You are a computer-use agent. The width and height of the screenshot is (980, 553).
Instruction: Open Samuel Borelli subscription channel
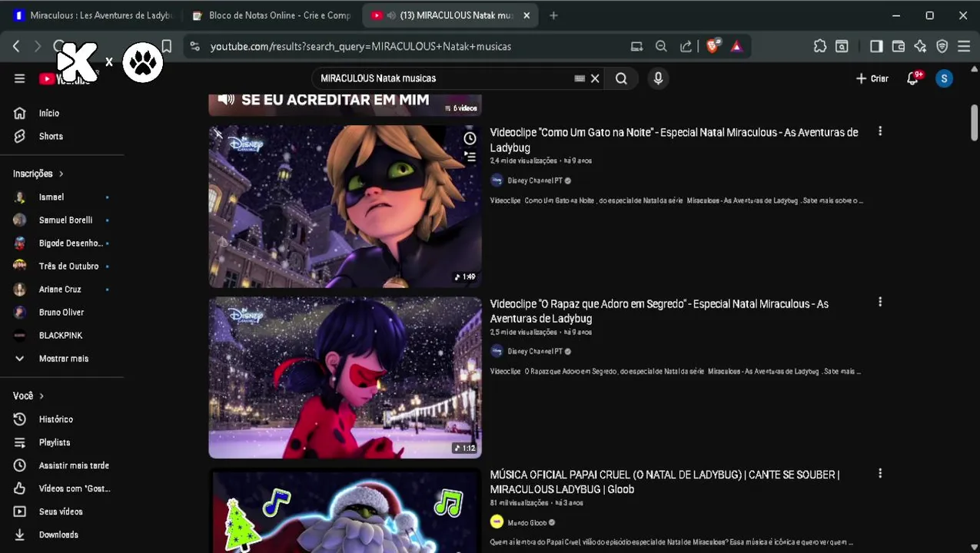(65, 220)
